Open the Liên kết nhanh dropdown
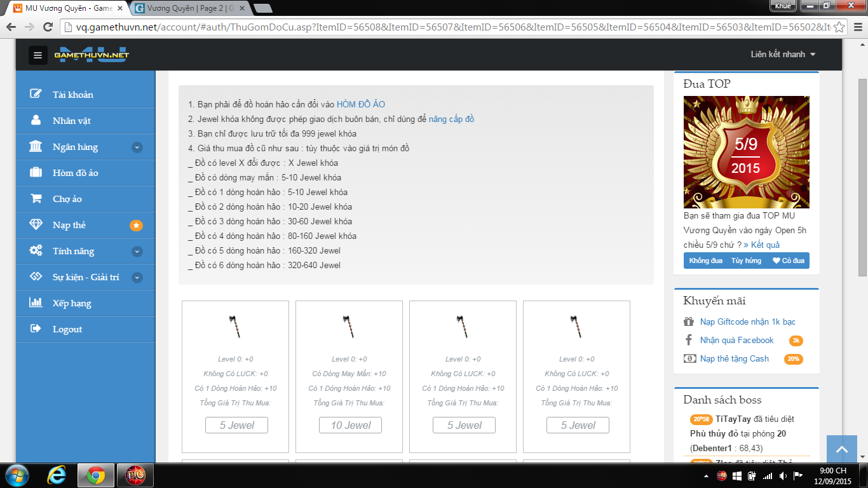Viewport: 868px width, 488px height. pyautogui.click(x=783, y=54)
